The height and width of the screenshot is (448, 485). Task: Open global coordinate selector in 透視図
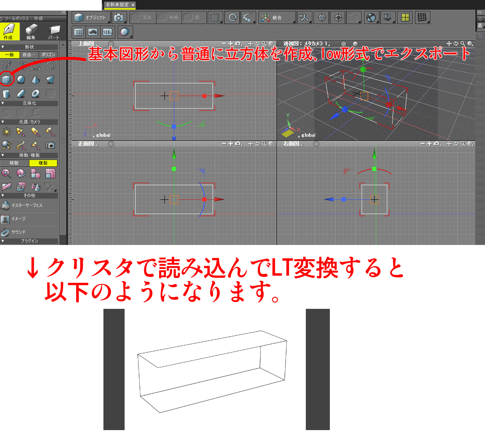(x=307, y=135)
